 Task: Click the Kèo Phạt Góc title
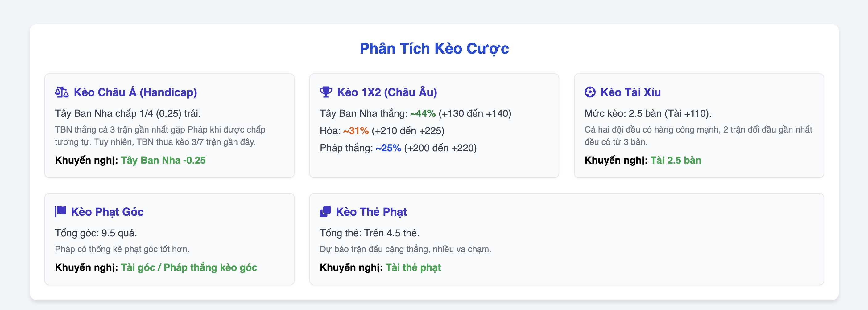107,212
